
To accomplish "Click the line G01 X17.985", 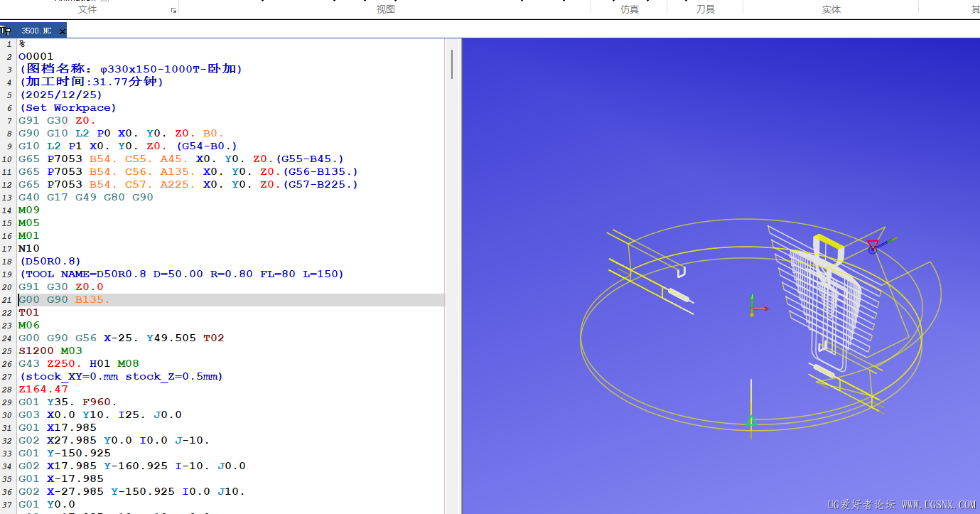I will pyautogui.click(x=58, y=428).
